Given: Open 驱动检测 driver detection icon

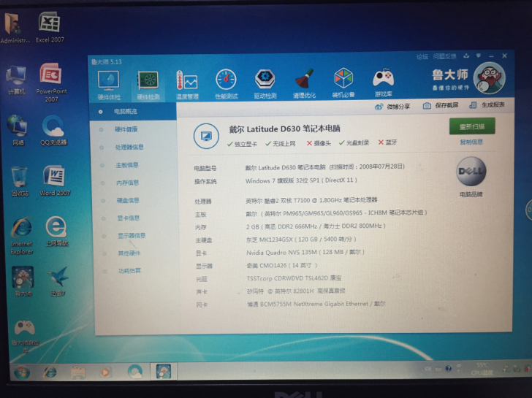Looking at the screenshot, I should click(x=265, y=84).
